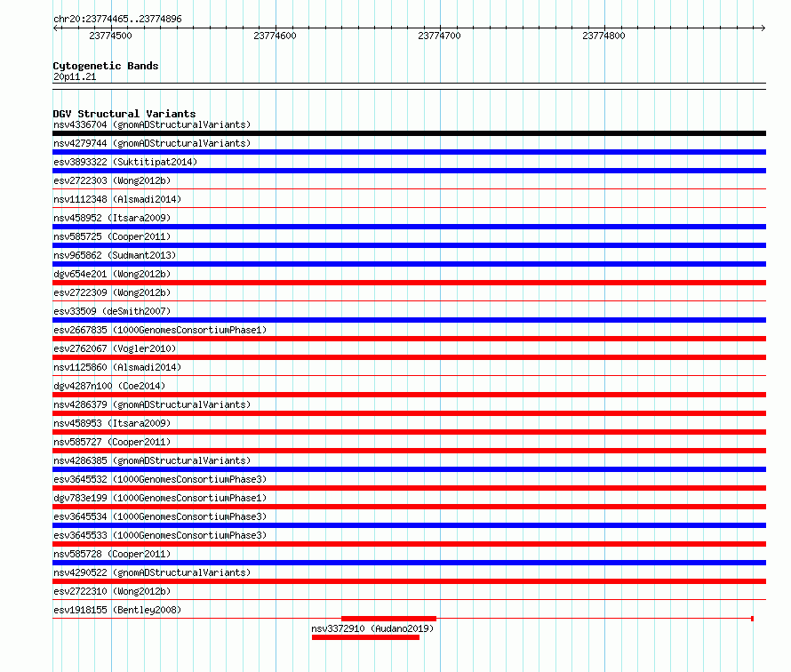791x672 pixels.
Task: Select dgv783e199 1000GenomesConsortiumPhase1 label
Action: [160, 498]
